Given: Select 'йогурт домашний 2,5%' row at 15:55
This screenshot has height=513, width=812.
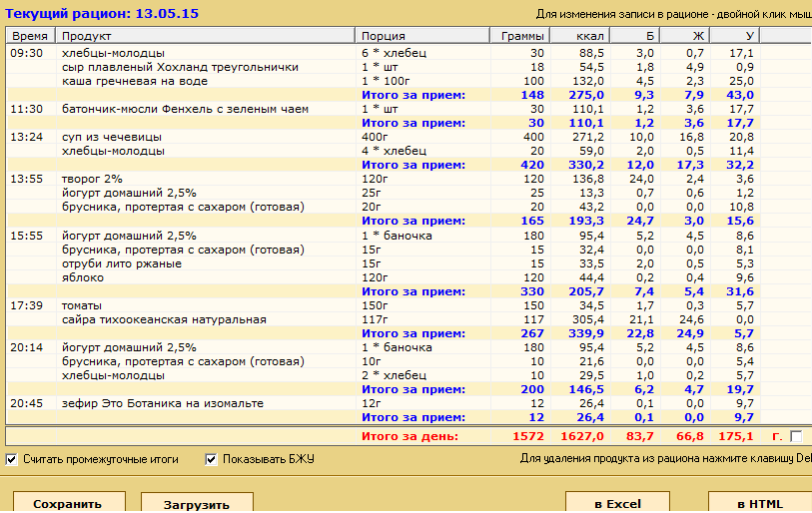Looking at the screenshot, I should 384,236.
